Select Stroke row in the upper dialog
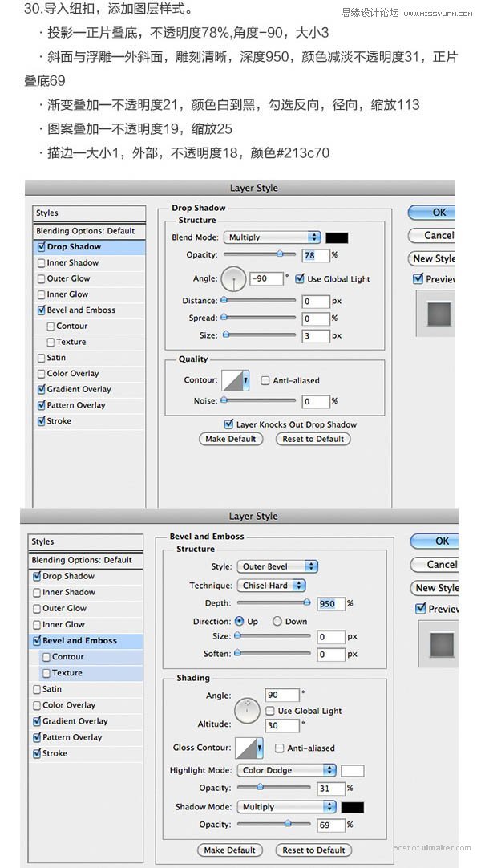The image size is (481, 868). (x=89, y=421)
